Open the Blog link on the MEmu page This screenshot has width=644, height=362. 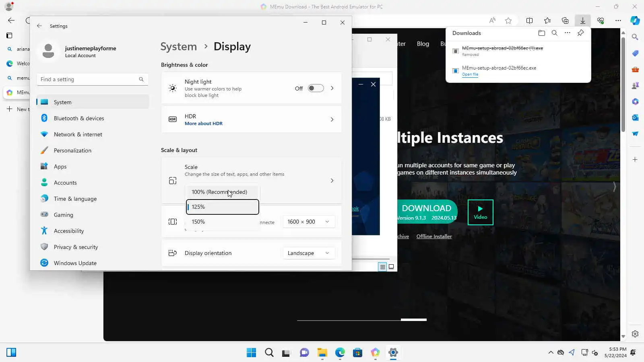(423, 44)
